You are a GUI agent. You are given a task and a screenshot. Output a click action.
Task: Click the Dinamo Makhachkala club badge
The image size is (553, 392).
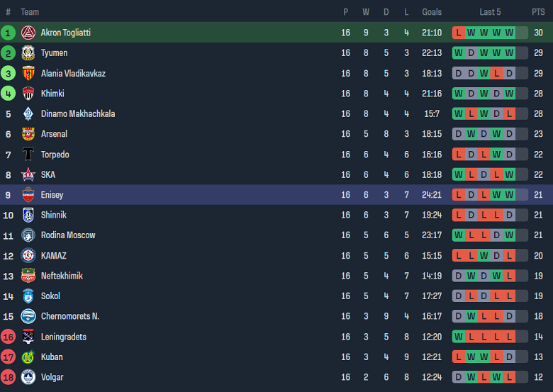(28, 114)
